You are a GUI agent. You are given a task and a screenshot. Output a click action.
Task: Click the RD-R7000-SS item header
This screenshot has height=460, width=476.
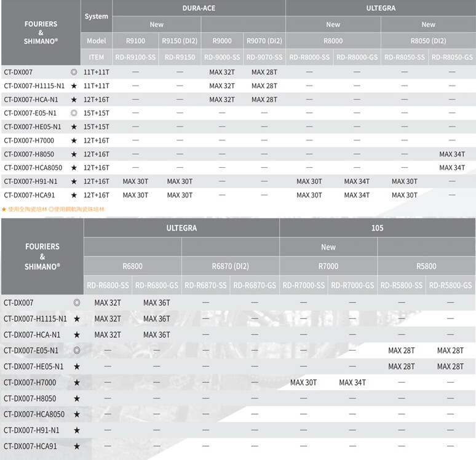click(x=304, y=285)
